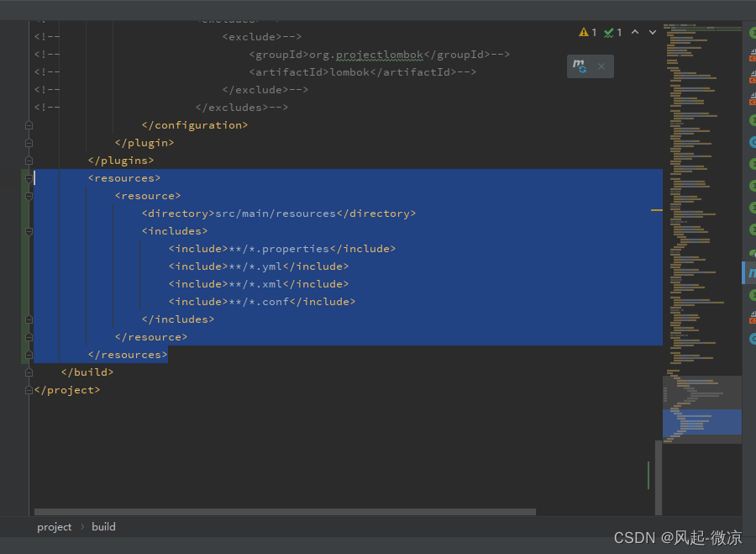Go to next highlighted error arrow
Viewport: 756px width, 554px height.
pyautogui.click(x=653, y=32)
